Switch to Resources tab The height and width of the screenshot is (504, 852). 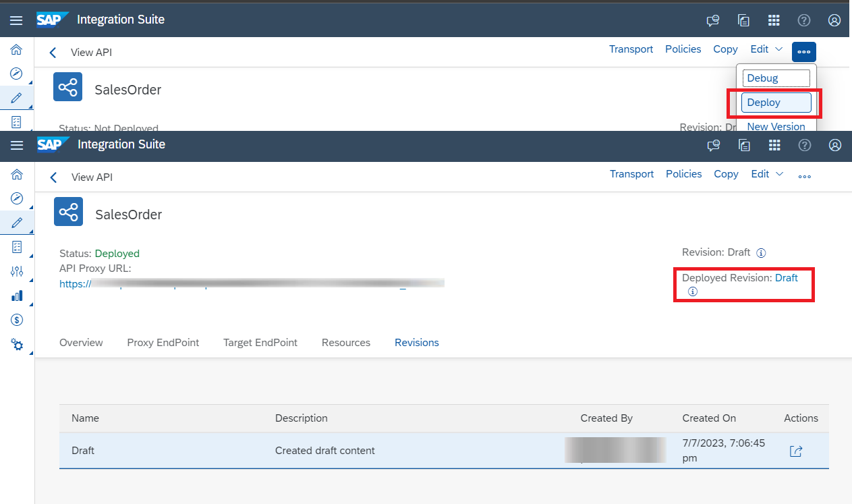tap(346, 343)
